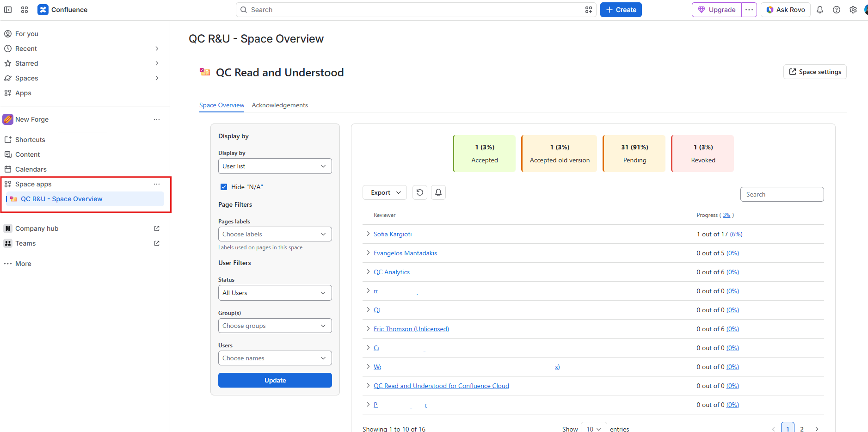Open the Choose groups dropdown
The width and height of the screenshot is (868, 432).
(275, 326)
